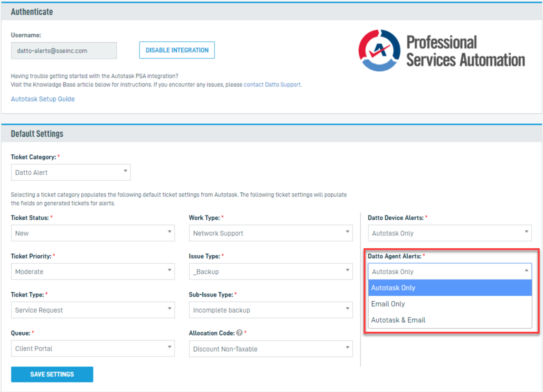The width and height of the screenshot is (543, 392).
Task: Choose the Email Only option
Action: [450, 304]
